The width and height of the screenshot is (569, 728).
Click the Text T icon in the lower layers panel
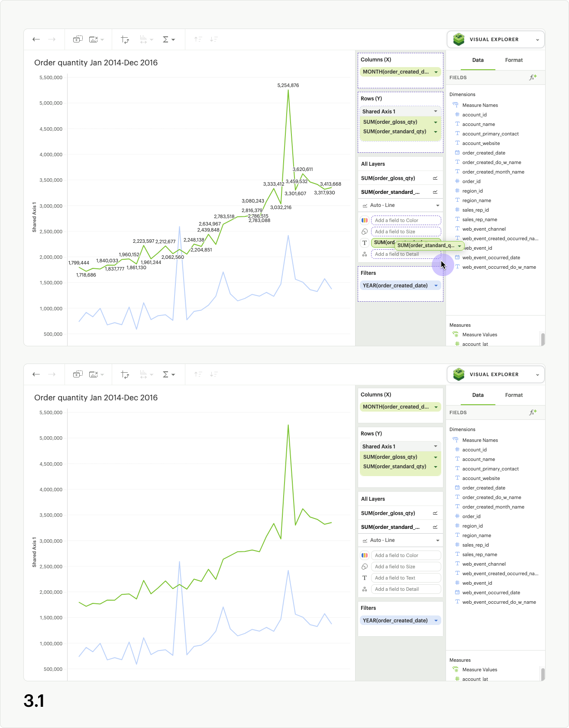pyautogui.click(x=365, y=578)
